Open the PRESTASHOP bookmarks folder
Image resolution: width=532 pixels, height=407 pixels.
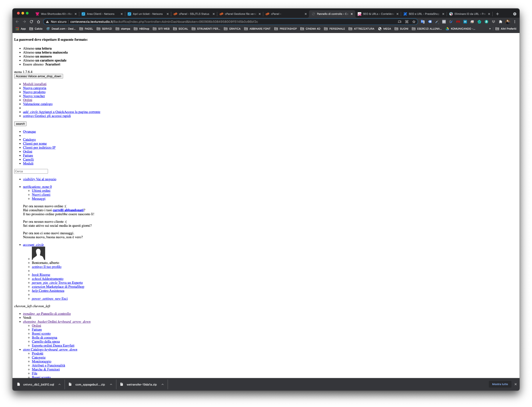click(285, 29)
